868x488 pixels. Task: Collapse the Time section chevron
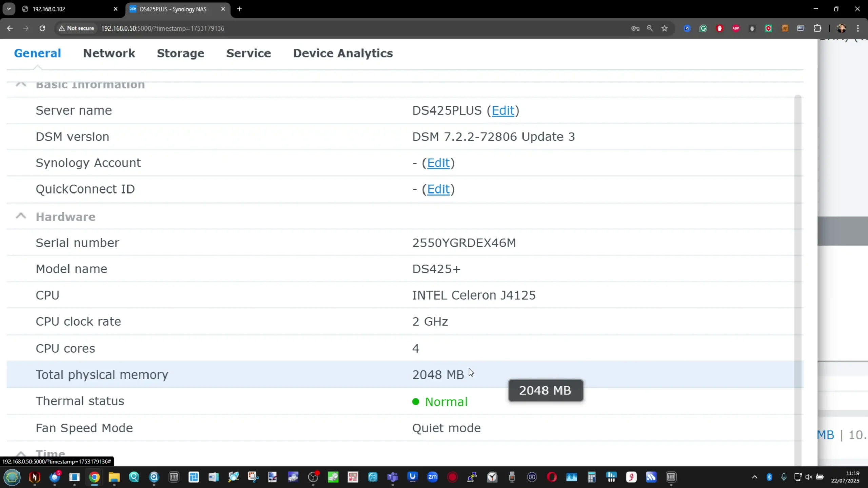click(x=21, y=453)
